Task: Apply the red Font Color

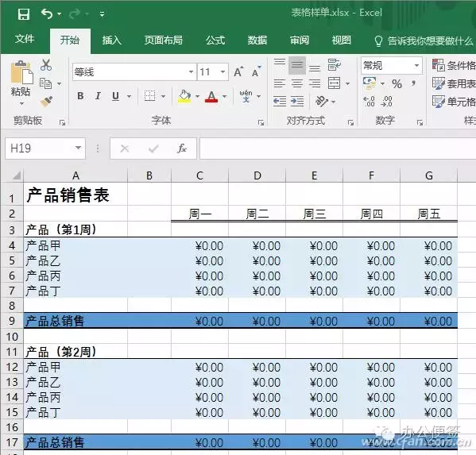Action: pos(211,96)
